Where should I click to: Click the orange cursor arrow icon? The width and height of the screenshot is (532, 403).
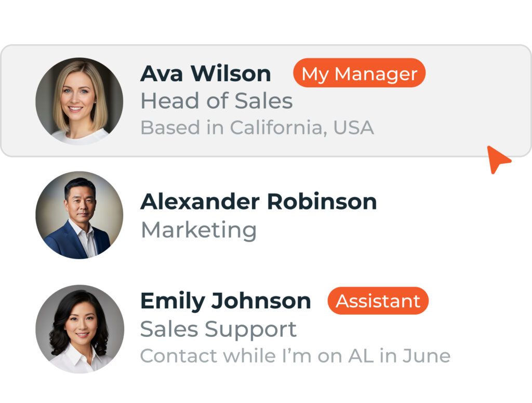(x=498, y=159)
